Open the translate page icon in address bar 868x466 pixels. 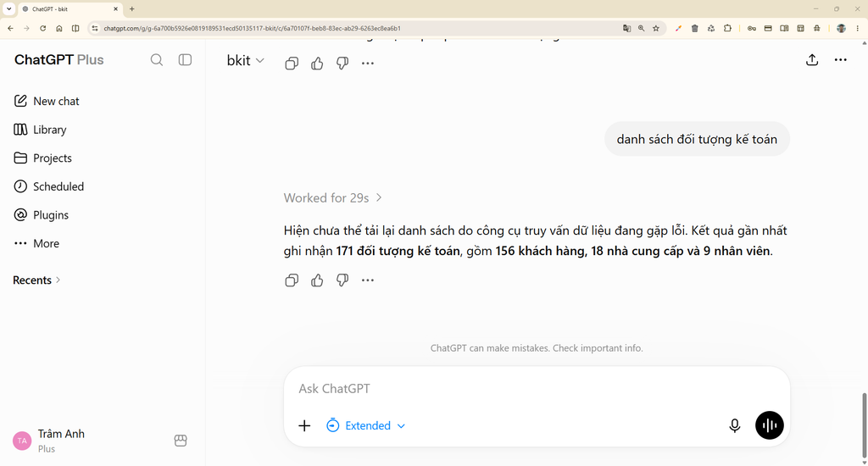(x=626, y=28)
